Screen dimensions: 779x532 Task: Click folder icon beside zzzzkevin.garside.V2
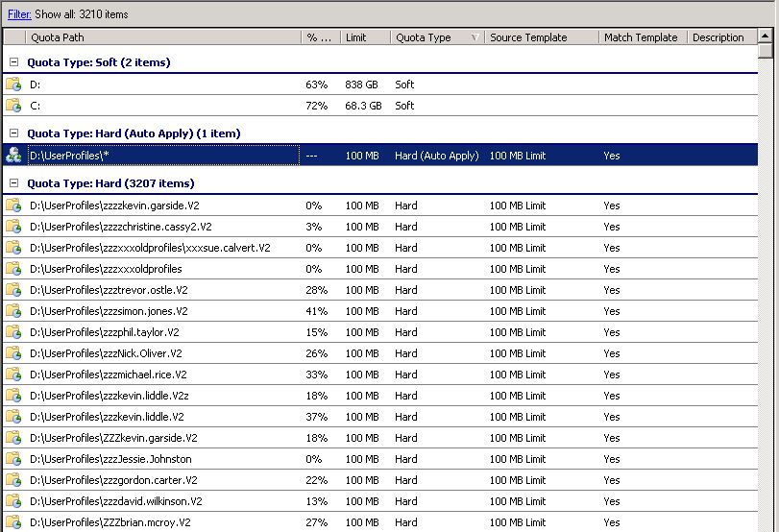coord(13,206)
